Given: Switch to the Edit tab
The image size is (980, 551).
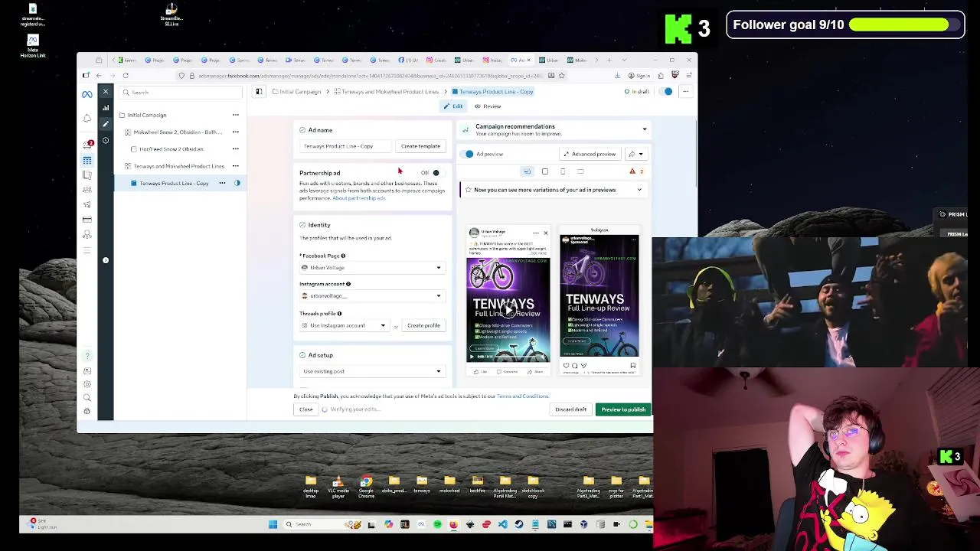Looking at the screenshot, I should point(453,106).
